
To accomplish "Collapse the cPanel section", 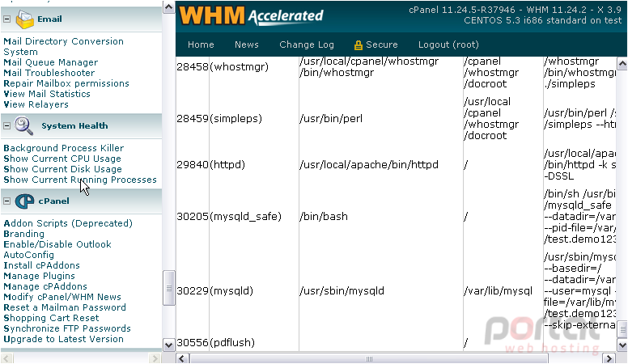I will [6, 201].
